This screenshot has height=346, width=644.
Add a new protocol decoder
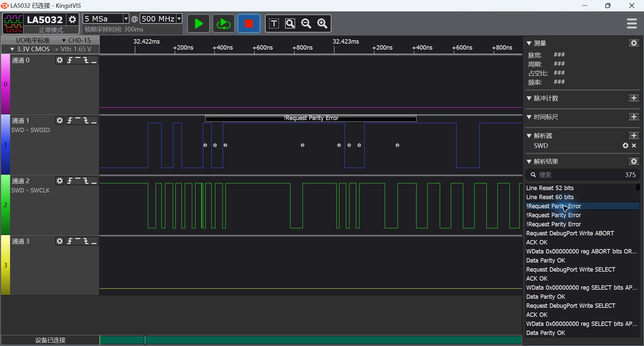634,135
